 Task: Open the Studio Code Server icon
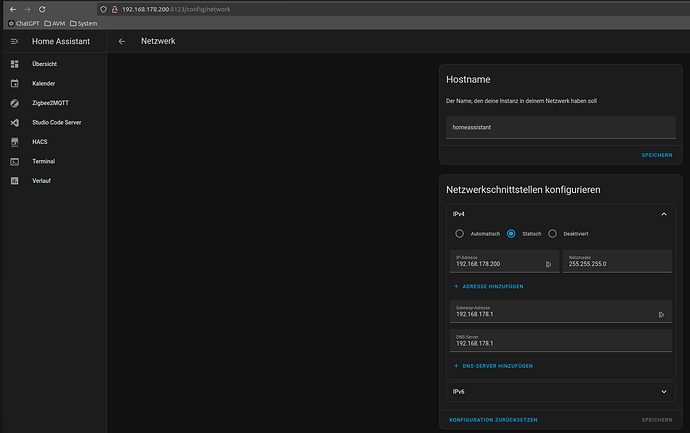click(x=15, y=122)
